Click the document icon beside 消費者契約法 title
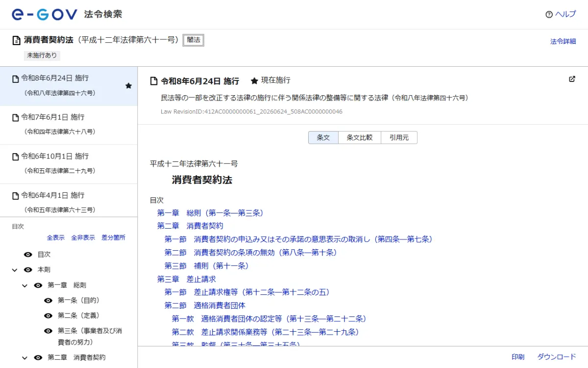 tap(17, 40)
